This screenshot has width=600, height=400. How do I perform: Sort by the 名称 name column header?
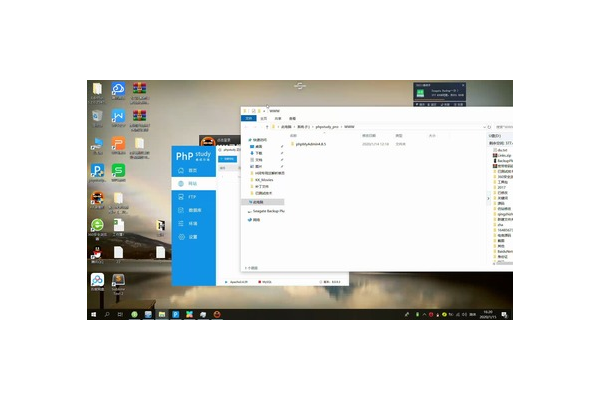293,136
